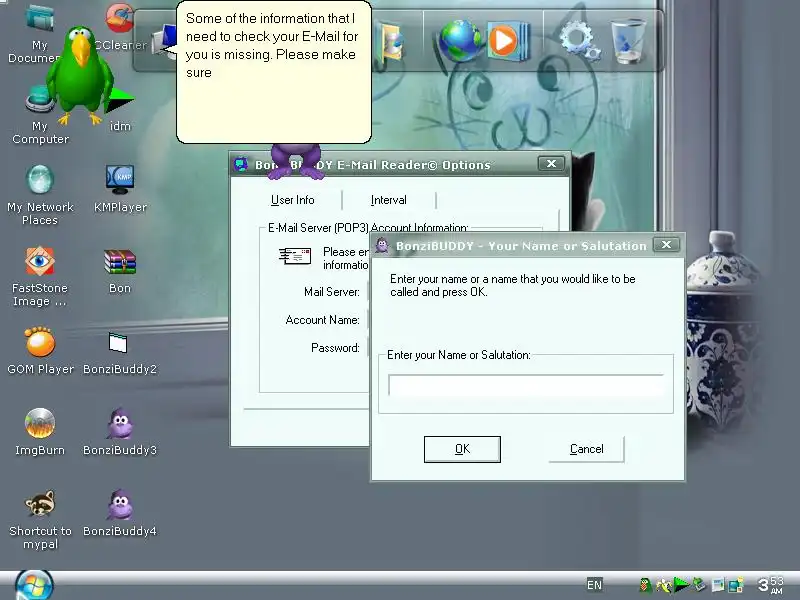
Task: Click Cancel in the Name or Salutation dialog
Action: [586, 449]
